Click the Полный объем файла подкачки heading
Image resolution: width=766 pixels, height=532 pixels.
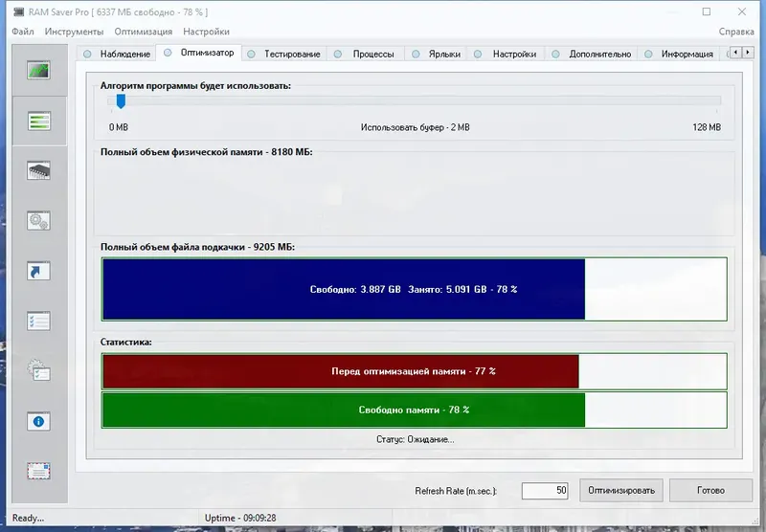pos(197,247)
